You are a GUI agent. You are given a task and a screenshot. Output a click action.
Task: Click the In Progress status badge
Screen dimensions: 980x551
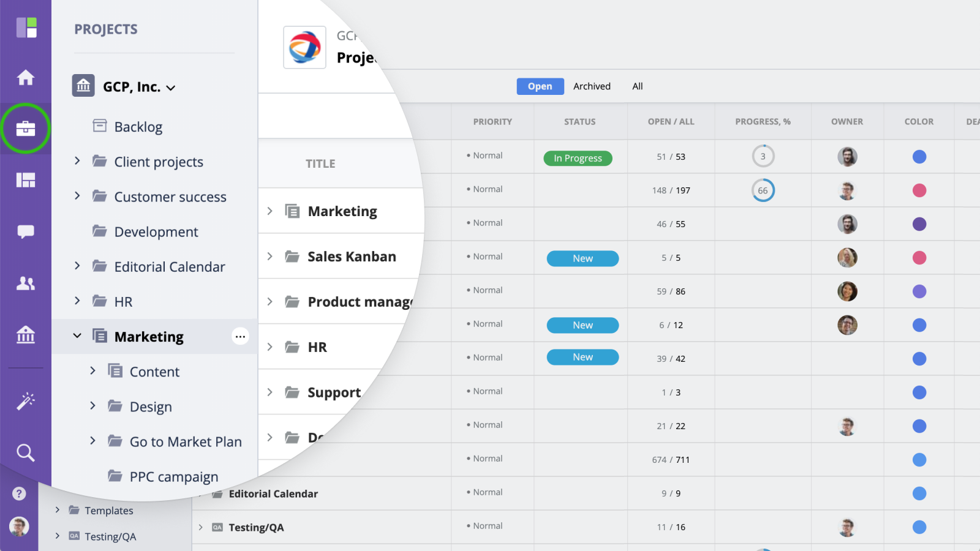(578, 158)
